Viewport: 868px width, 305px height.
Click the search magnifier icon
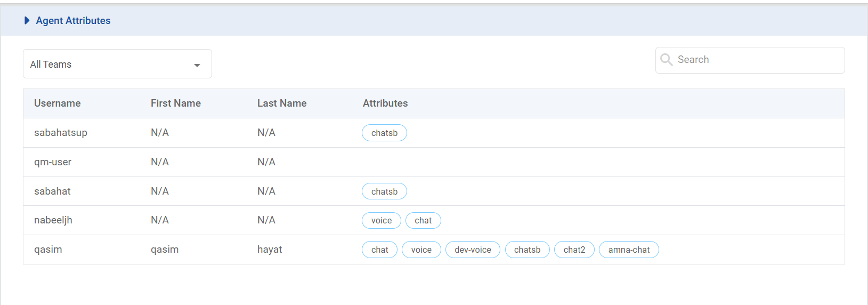pos(666,60)
